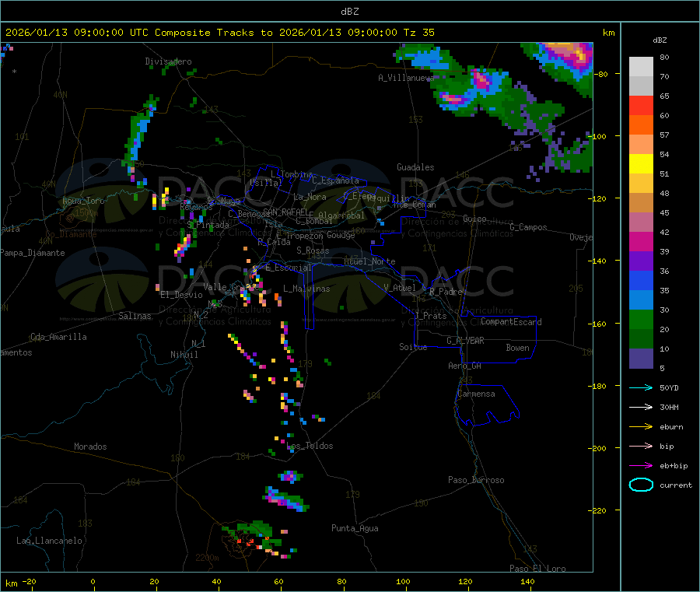Click the date 2026/01/13 09:00:00 UTC text
Image resolution: width=700 pixels, height=592 pixels.
(x=77, y=32)
